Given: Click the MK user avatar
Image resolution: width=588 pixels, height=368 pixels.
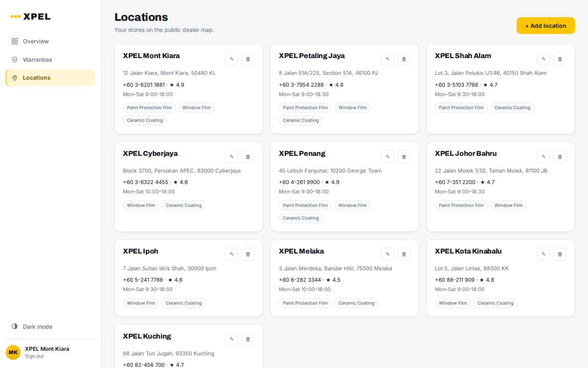Looking at the screenshot, I should click(x=13, y=352).
